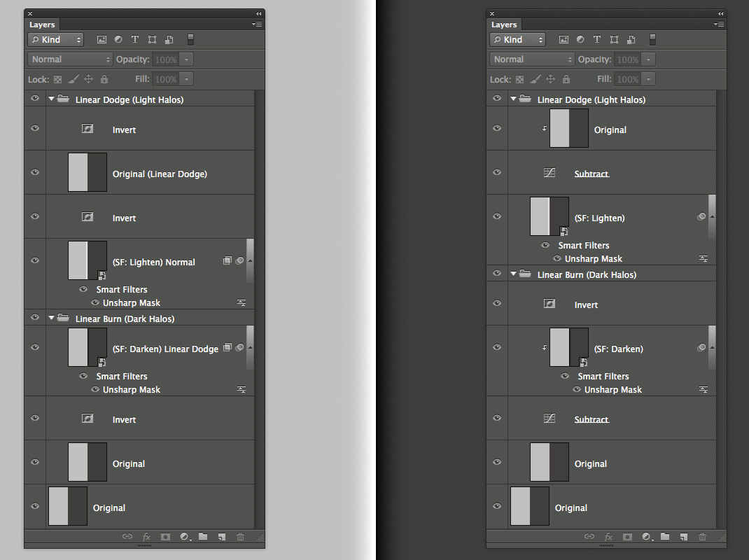The width and height of the screenshot is (749, 560).
Task: Lock all in left panel
Action: [104, 79]
